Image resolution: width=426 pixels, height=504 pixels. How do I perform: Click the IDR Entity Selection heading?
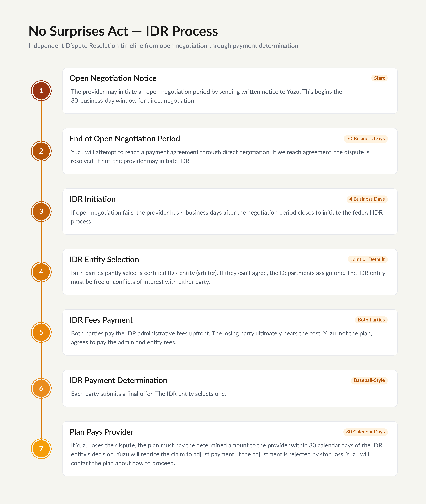click(x=104, y=260)
